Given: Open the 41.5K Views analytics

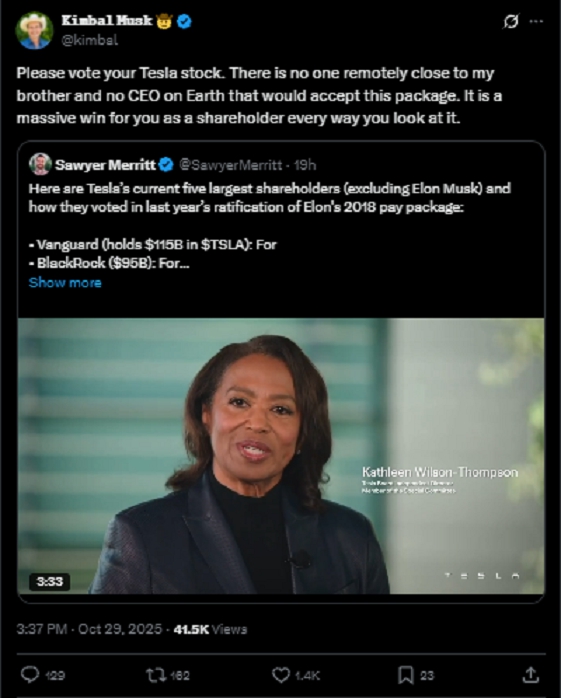Looking at the screenshot, I should click(x=210, y=629).
